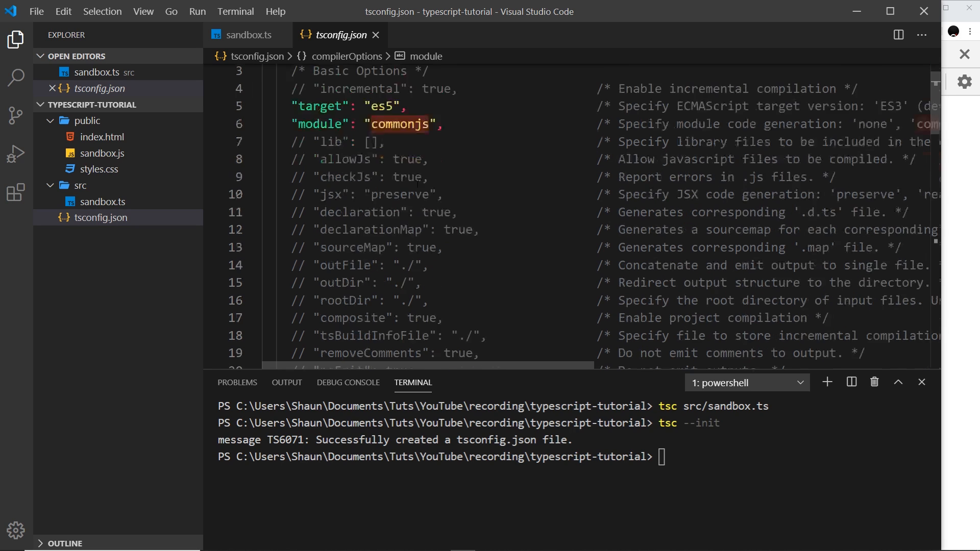Image resolution: width=980 pixels, height=551 pixels.
Task: Collapse the Open Editors section
Action: [x=40, y=56]
